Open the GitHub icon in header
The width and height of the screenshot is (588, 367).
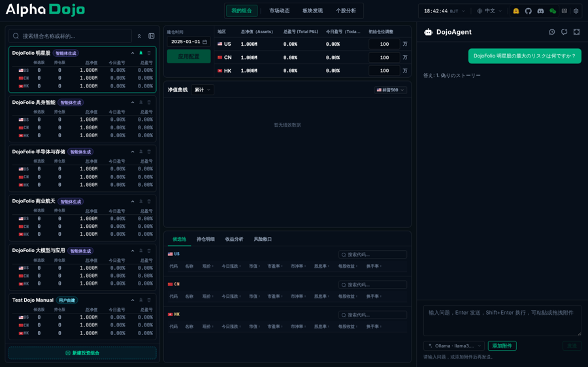point(528,11)
